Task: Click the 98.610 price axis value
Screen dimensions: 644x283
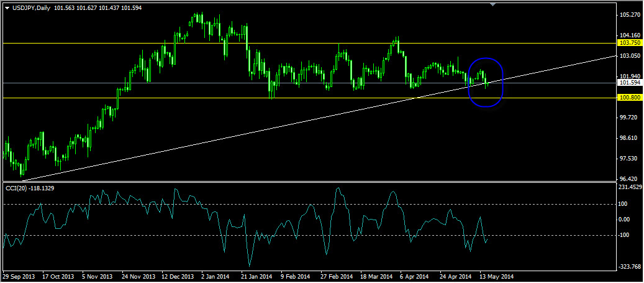Action: pyautogui.click(x=630, y=138)
